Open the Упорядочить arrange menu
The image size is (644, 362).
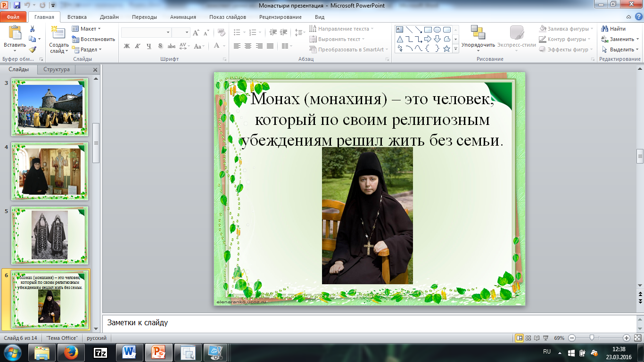point(478,38)
